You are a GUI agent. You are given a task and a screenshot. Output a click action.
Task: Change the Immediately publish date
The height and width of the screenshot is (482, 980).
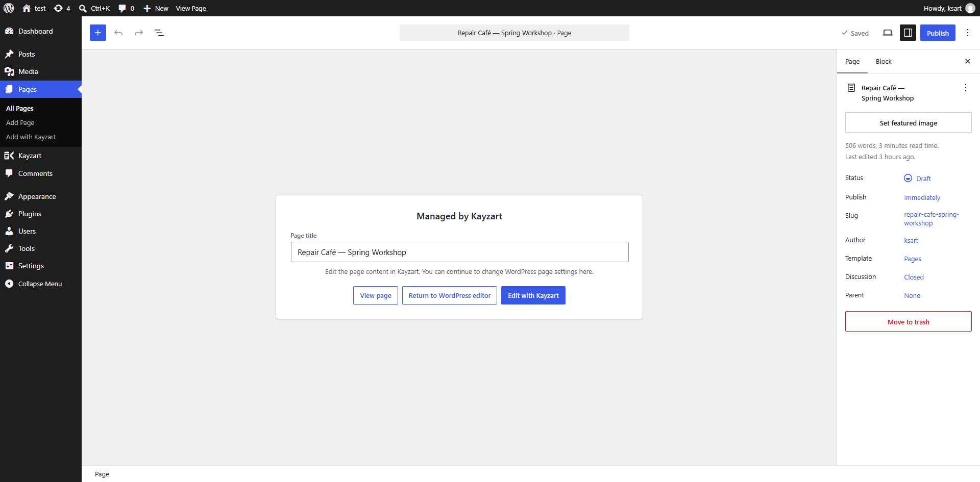tap(922, 197)
